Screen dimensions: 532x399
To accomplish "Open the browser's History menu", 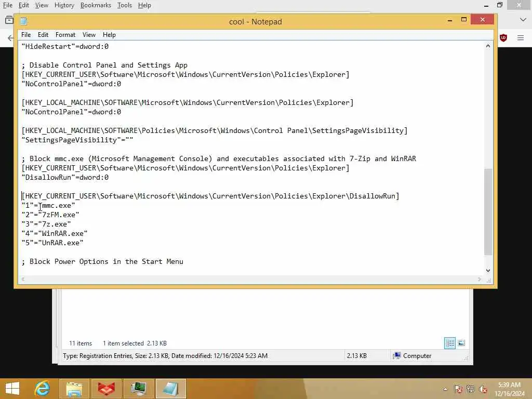I will pos(64,5).
